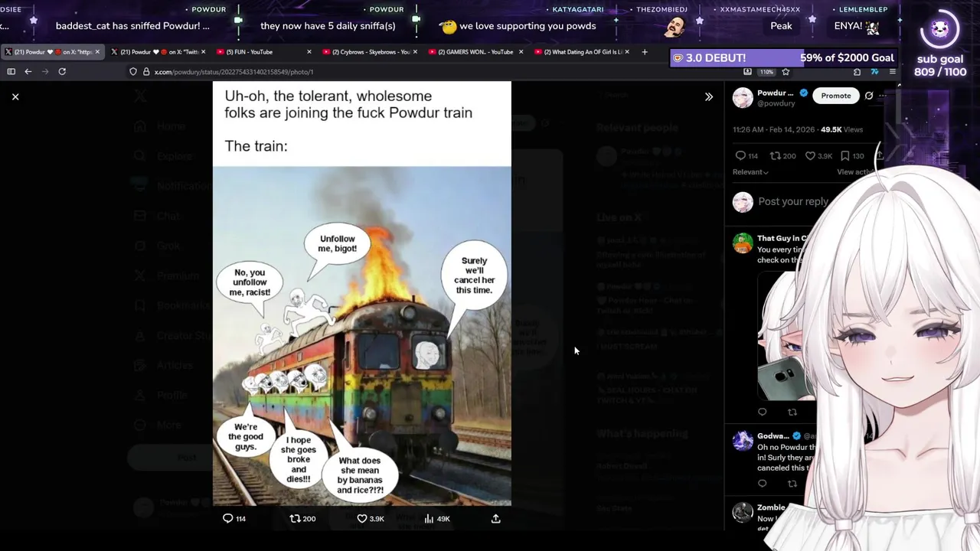This screenshot has width=980, height=551.
Task: Click the @powdury handle
Action: [776, 103]
